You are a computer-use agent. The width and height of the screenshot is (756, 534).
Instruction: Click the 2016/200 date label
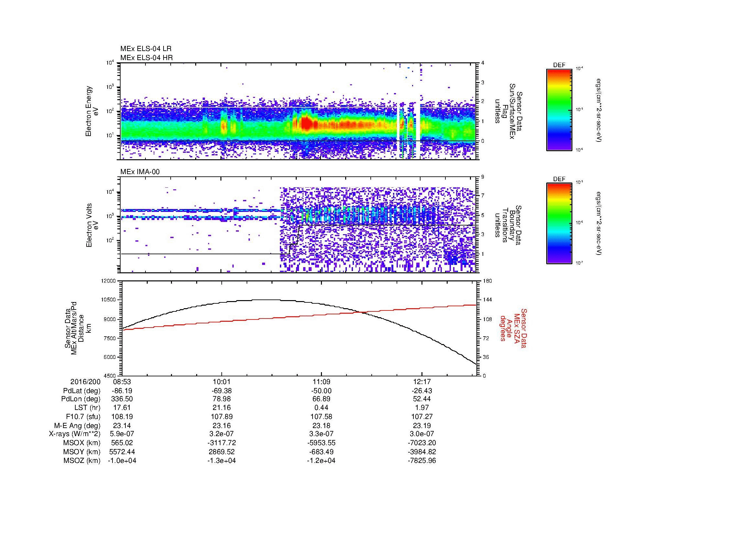pyautogui.click(x=85, y=382)
